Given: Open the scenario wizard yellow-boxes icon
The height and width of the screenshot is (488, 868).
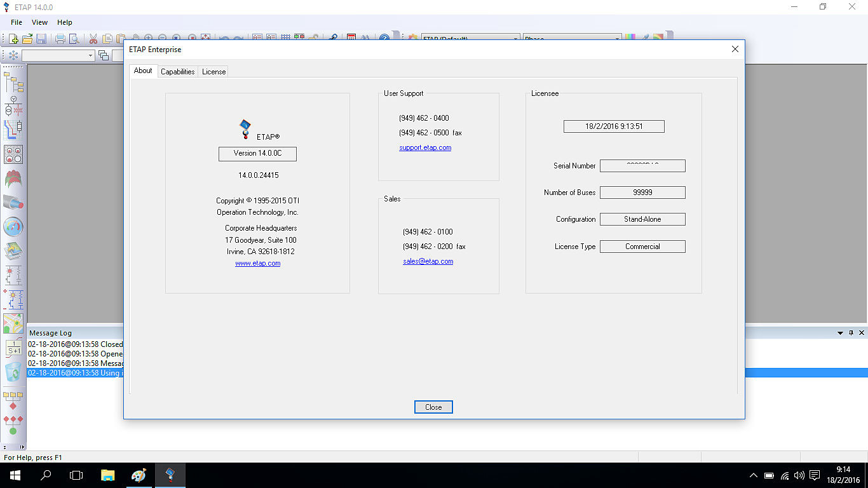Looking at the screenshot, I should (13, 400).
